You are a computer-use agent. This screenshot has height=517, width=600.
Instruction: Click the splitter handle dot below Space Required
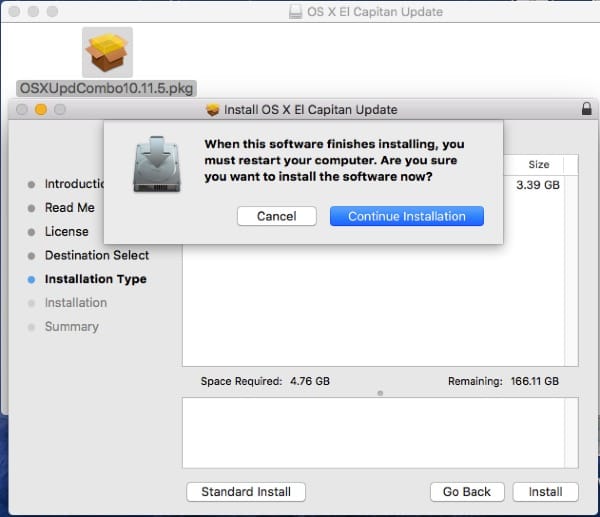tap(380, 393)
